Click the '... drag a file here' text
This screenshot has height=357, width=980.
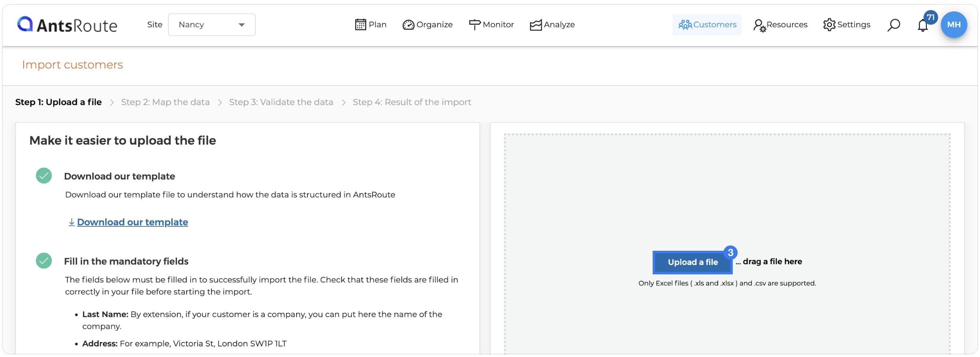click(769, 262)
